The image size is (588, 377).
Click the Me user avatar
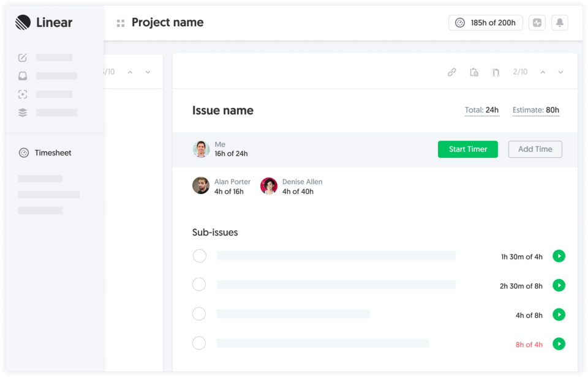point(201,149)
